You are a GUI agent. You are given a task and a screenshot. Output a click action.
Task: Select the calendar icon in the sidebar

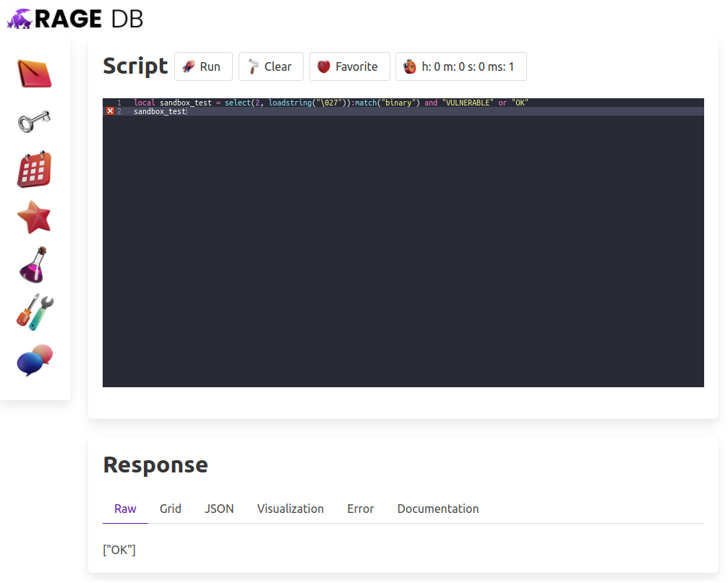35,170
